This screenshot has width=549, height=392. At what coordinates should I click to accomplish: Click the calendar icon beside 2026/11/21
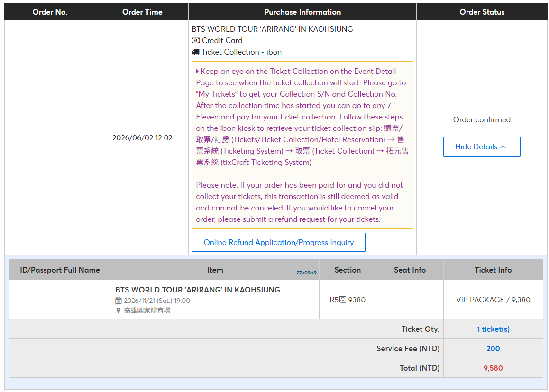click(x=119, y=301)
